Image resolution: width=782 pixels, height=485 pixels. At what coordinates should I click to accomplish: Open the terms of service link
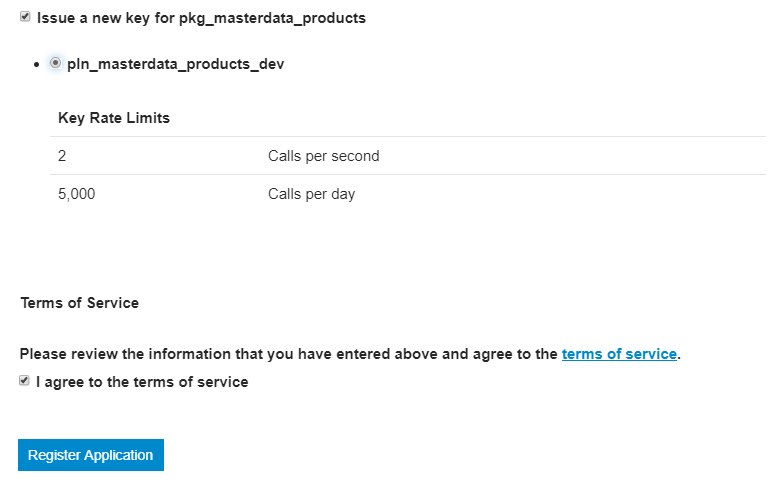pos(619,354)
